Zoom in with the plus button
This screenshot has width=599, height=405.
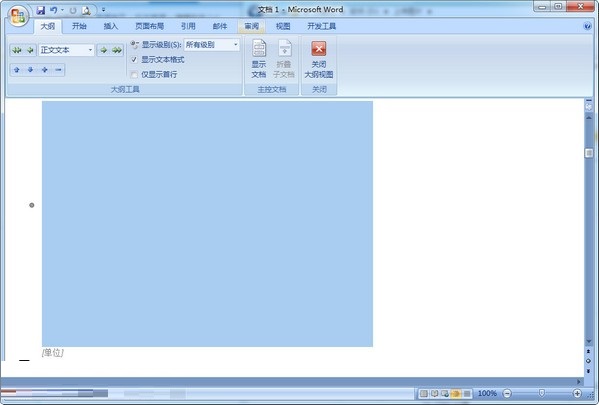tap(577, 393)
